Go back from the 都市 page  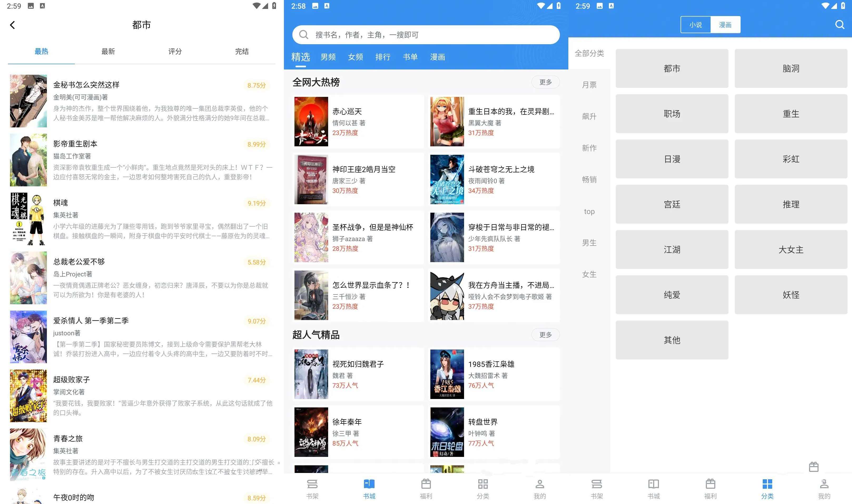pos(13,25)
